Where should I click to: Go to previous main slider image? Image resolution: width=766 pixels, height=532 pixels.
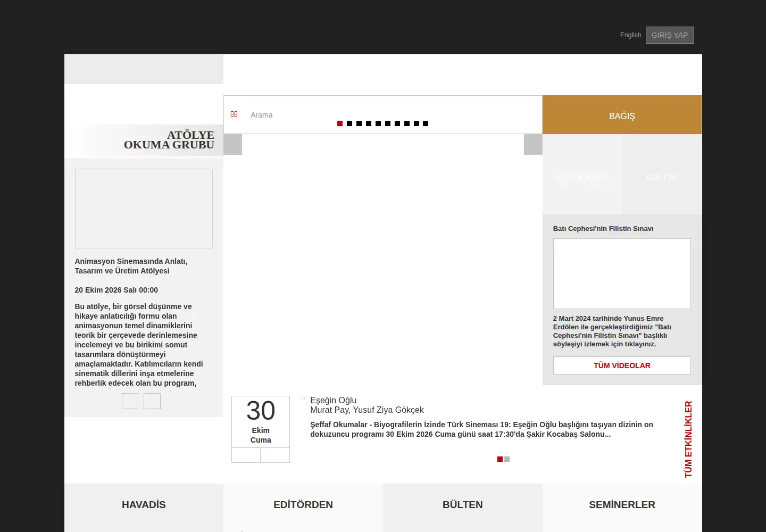pos(232,144)
